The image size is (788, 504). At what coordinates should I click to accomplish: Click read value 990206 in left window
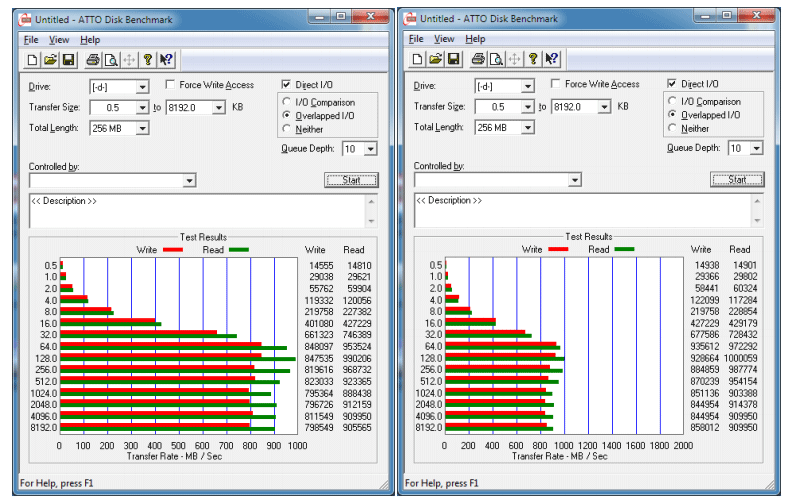tap(357, 358)
